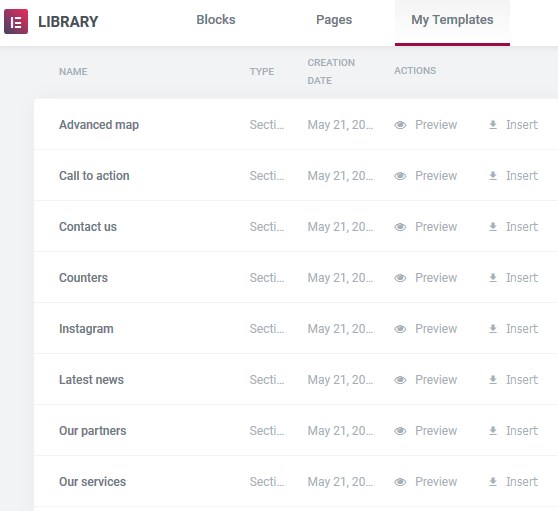
Task: Insert the Advanced map template
Action: tap(513, 125)
